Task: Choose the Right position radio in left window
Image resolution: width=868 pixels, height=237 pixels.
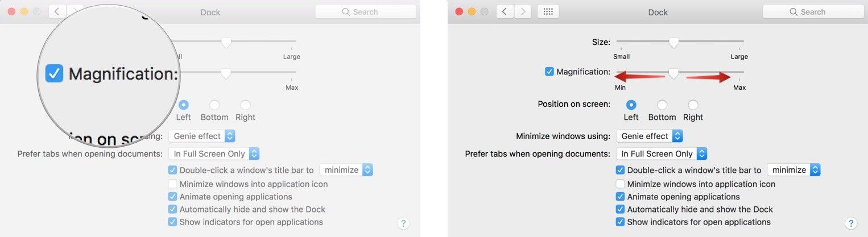Action: click(245, 105)
